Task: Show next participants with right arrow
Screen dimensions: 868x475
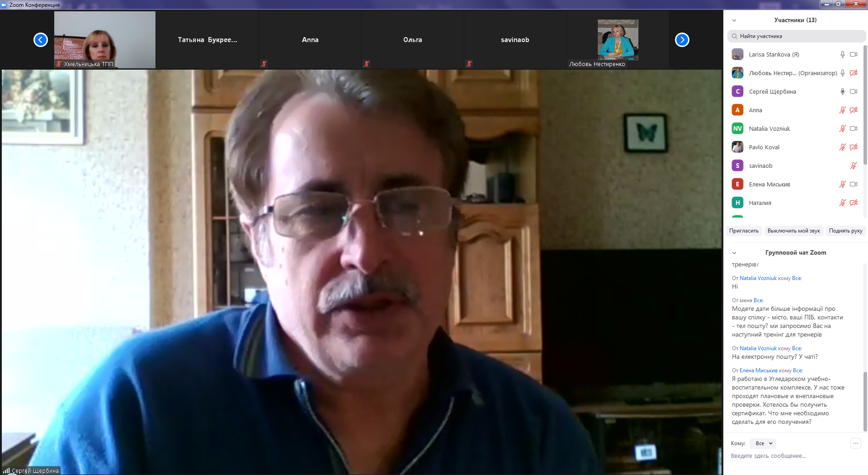Action: 682,40
